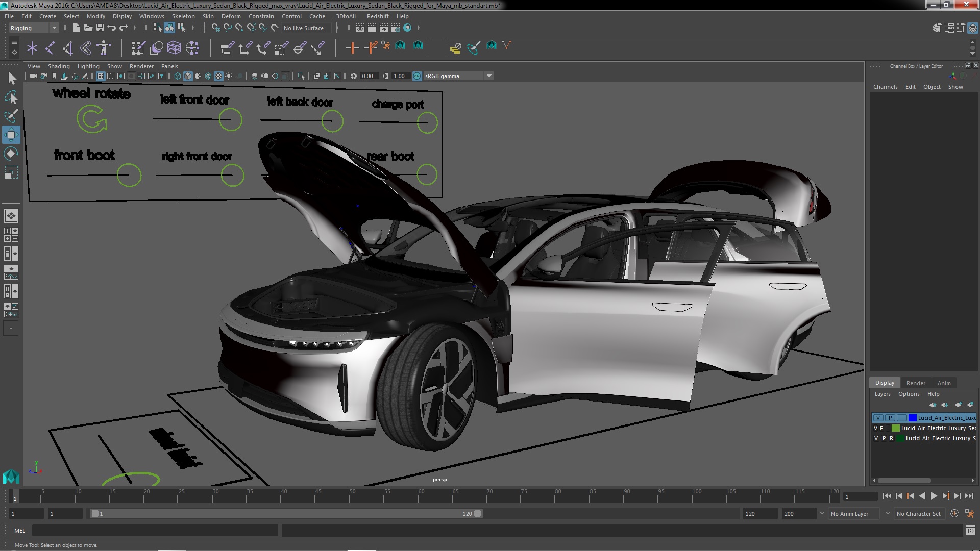Image resolution: width=980 pixels, height=551 pixels.
Task: Create a new scene file
Action: (x=76, y=28)
